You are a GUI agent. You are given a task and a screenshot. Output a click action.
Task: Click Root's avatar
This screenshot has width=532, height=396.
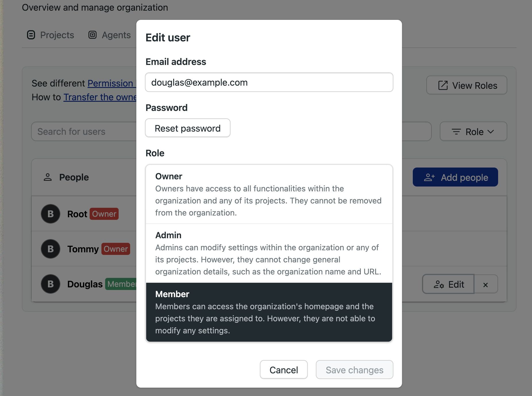51,214
